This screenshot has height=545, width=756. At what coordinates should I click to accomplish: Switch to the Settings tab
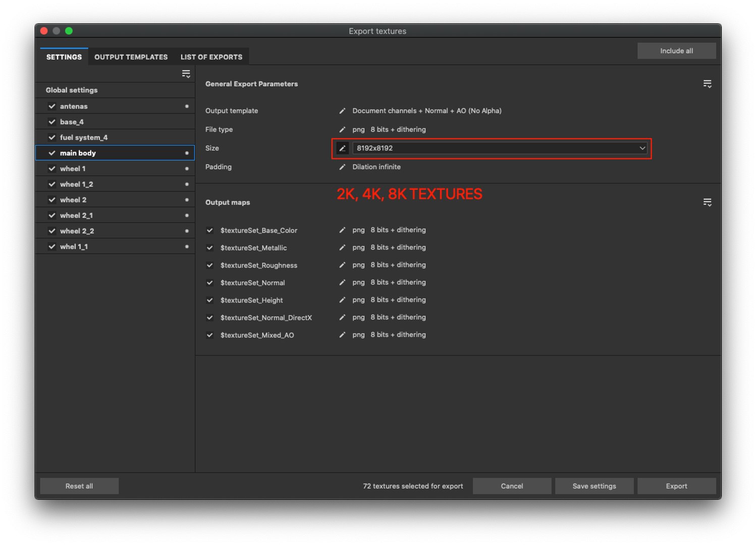(64, 57)
